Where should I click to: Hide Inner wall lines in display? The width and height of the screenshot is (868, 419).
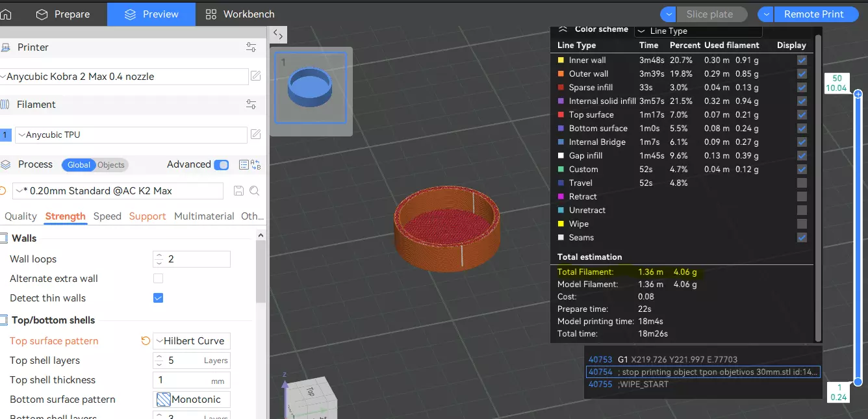pyautogui.click(x=802, y=60)
